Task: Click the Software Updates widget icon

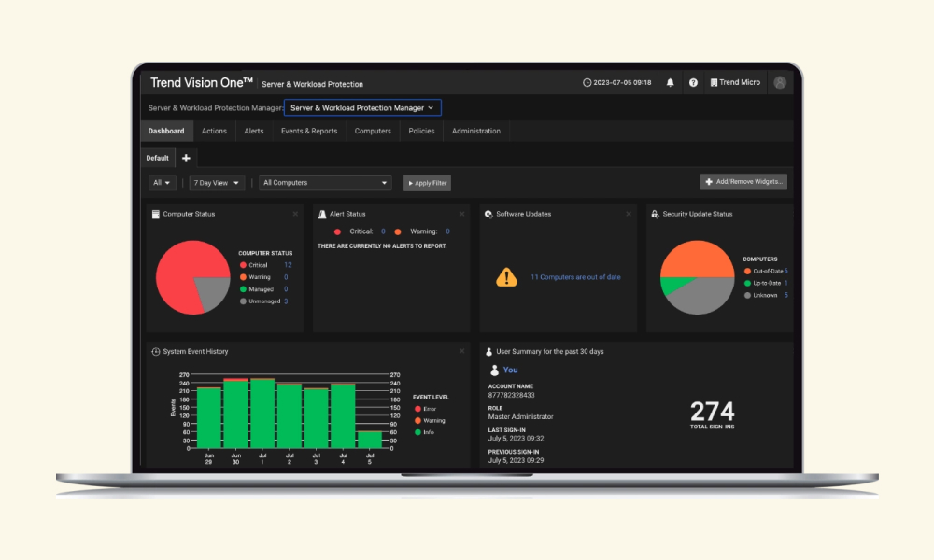Action: click(x=488, y=215)
